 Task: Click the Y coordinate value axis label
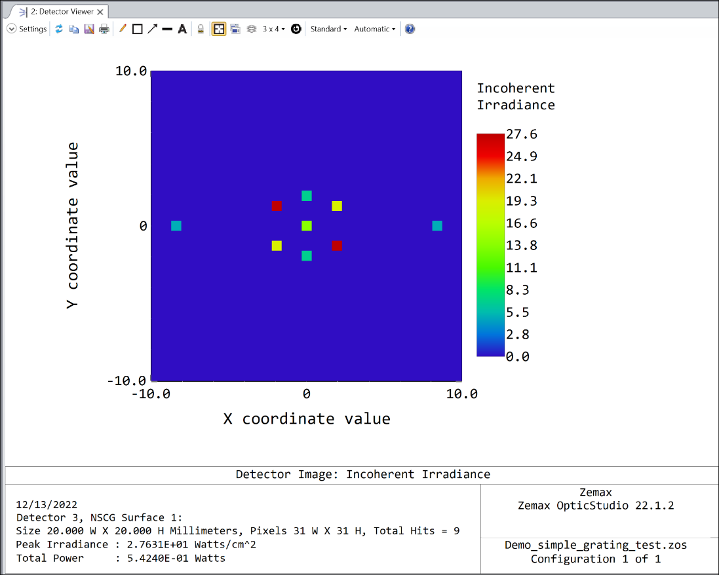[73, 226]
